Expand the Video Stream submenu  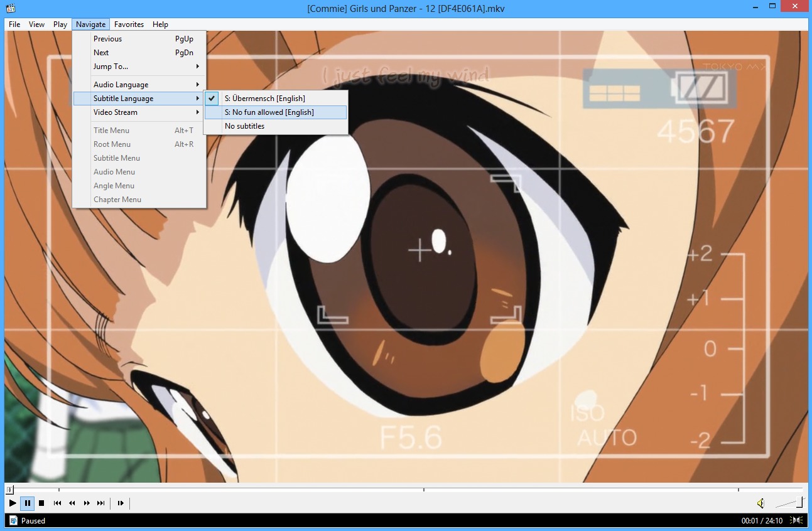[x=139, y=112]
